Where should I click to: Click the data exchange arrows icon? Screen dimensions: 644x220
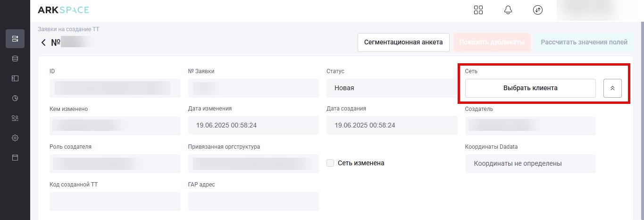pyautogui.click(x=538, y=10)
